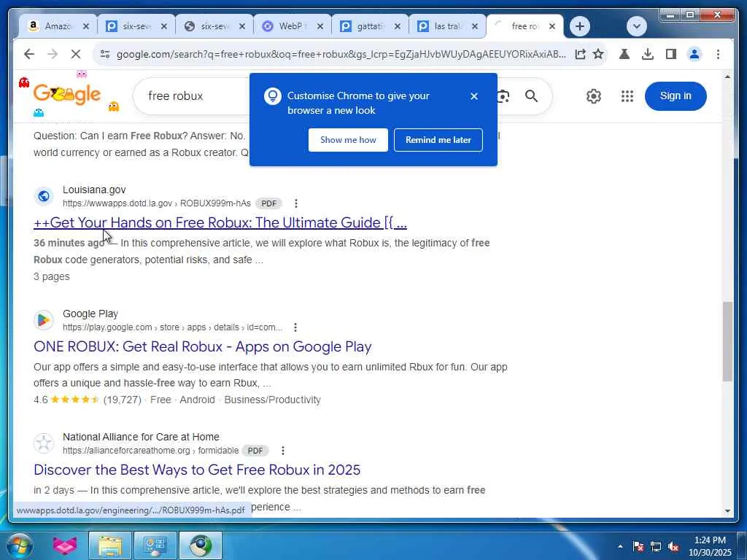Click the play.google.com URL breadcrumb
Image resolution: width=747 pixels, height=560 pixels.
[x=172, y=327]
